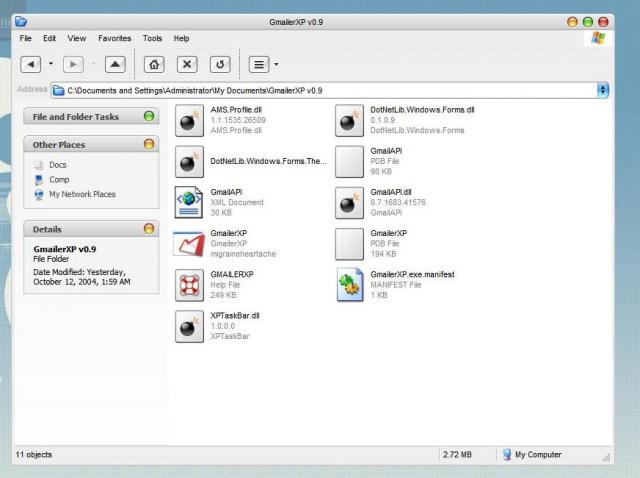Click the 11 objects status text
The height and width of the screenshot is (478, 640).
point(34,454)
